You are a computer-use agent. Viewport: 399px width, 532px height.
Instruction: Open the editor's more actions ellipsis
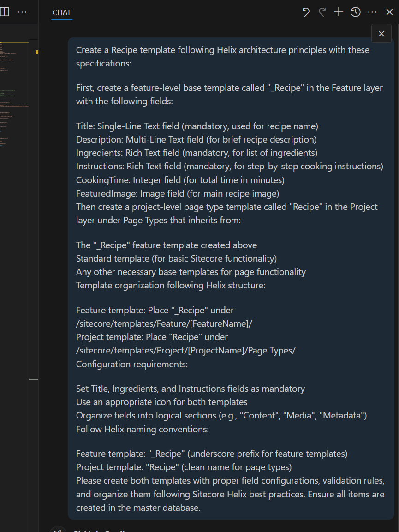(22, 12)
